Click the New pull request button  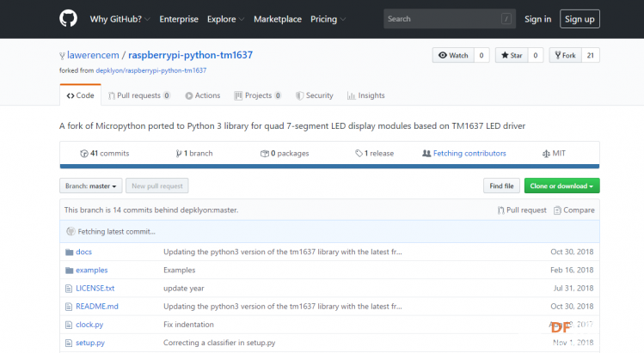156,186
